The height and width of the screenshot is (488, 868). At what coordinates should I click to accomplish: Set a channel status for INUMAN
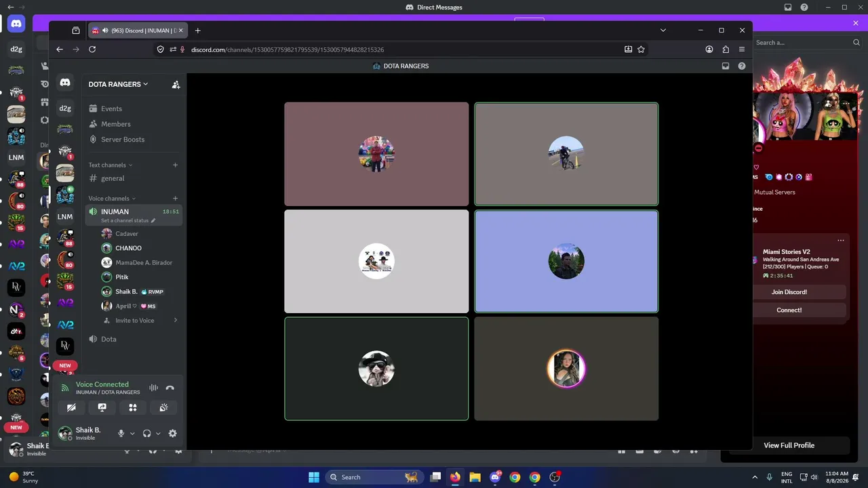pyautogui.click(x=128, y=221)
